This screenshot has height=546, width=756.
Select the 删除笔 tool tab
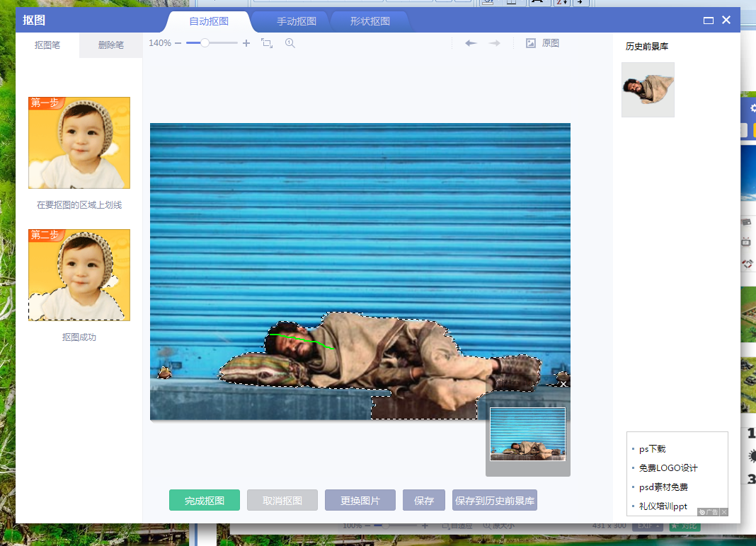[x=110, y=45]
